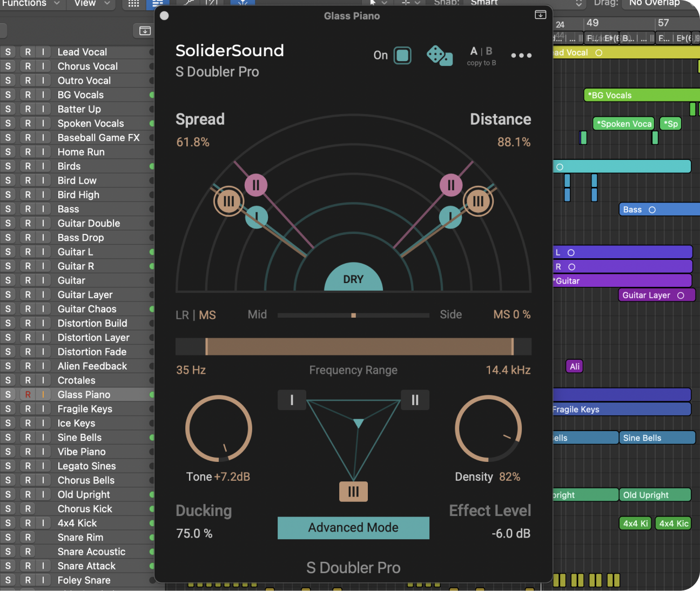700x591 pixels.
Task: Toggle input monitoring on Bass track
Action: point(43,209)
